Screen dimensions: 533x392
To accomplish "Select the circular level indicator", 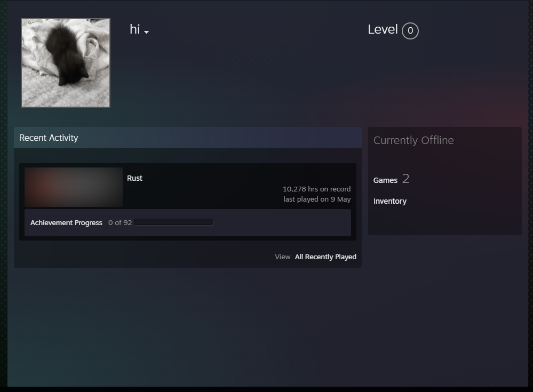I will [410, 31].
